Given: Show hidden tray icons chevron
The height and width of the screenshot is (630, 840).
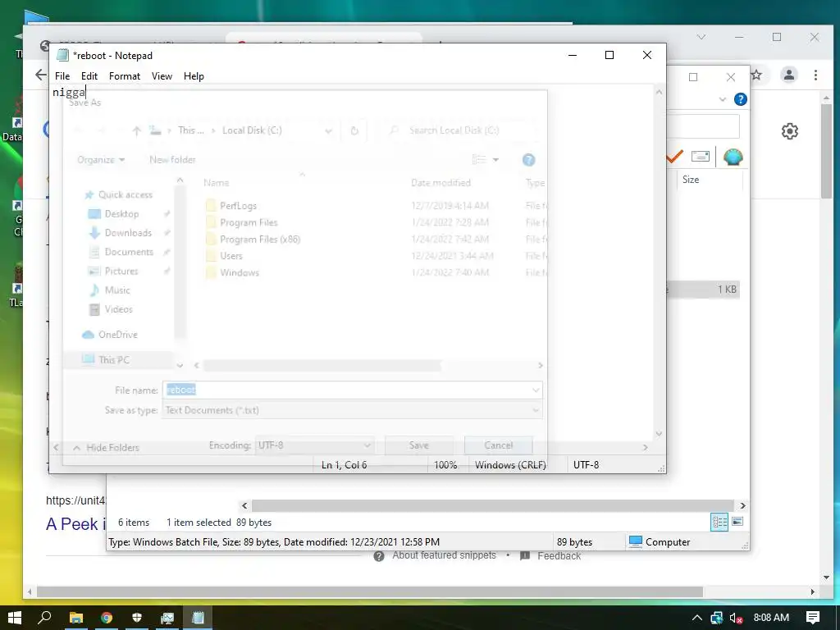Looking at the screenshot, I should (x=696, y=619).
